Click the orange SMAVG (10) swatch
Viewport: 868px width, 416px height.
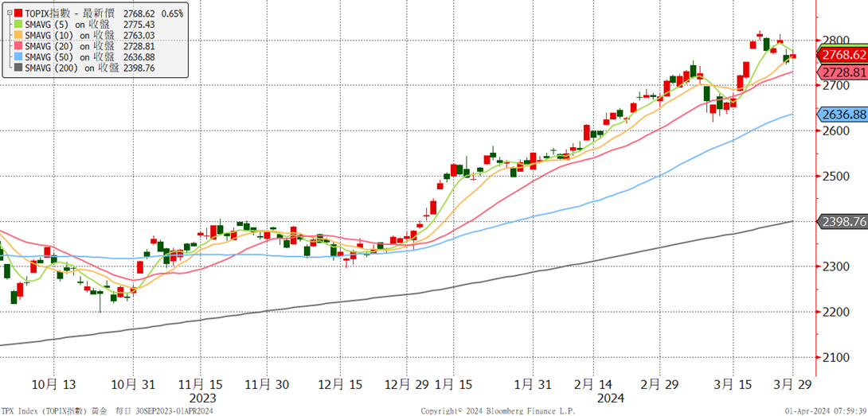click(x=18, y=36)
